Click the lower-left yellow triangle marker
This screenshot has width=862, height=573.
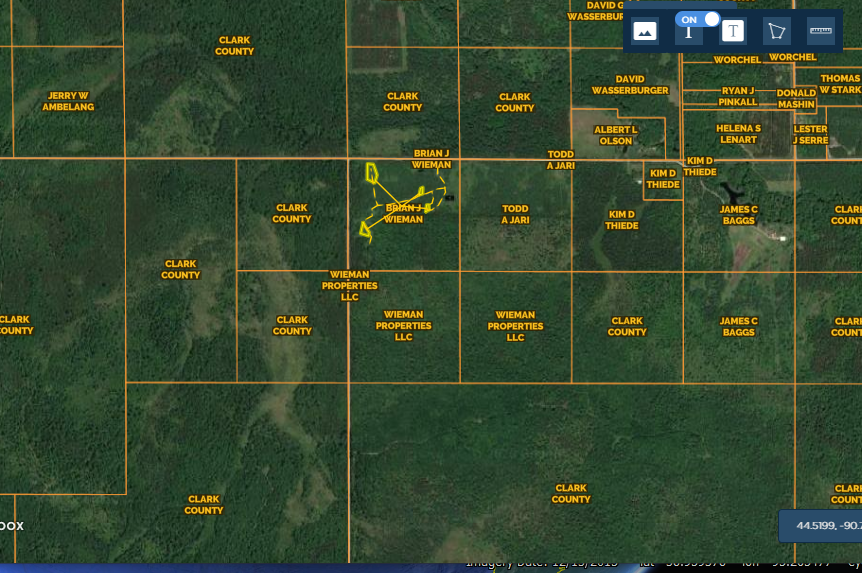click(366, 231)
